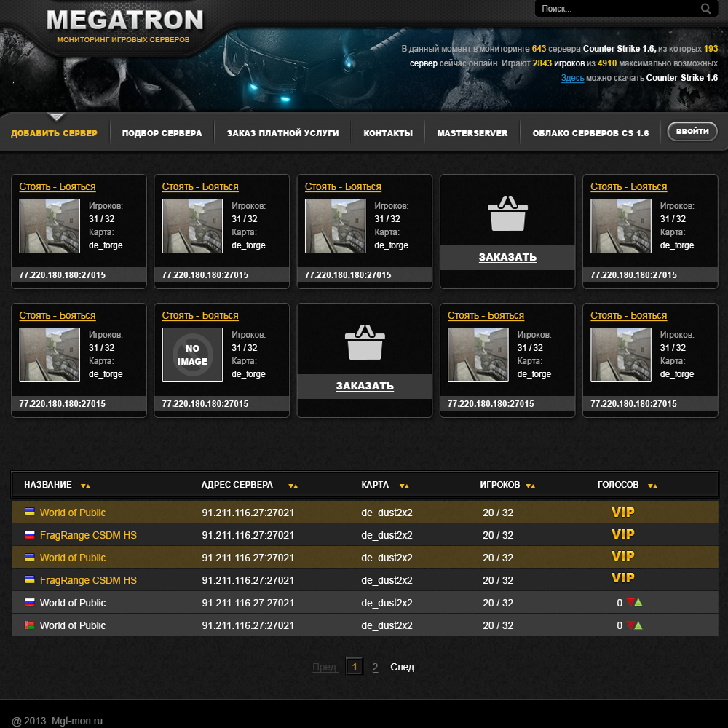Open the Контакты page
The height and width of the screenshot is (728, 728).
coord(388,133)
